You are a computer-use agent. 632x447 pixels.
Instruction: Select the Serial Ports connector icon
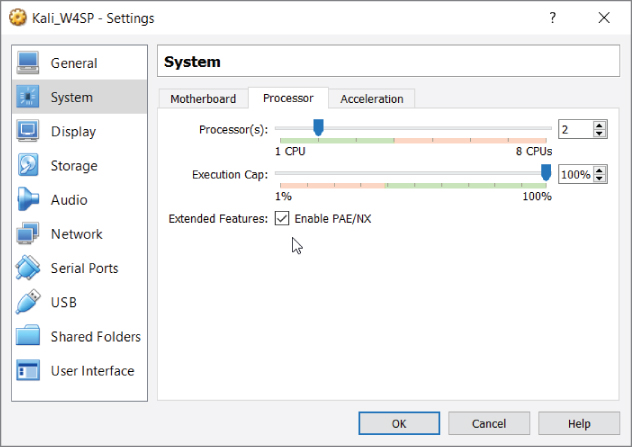[28, 268]
